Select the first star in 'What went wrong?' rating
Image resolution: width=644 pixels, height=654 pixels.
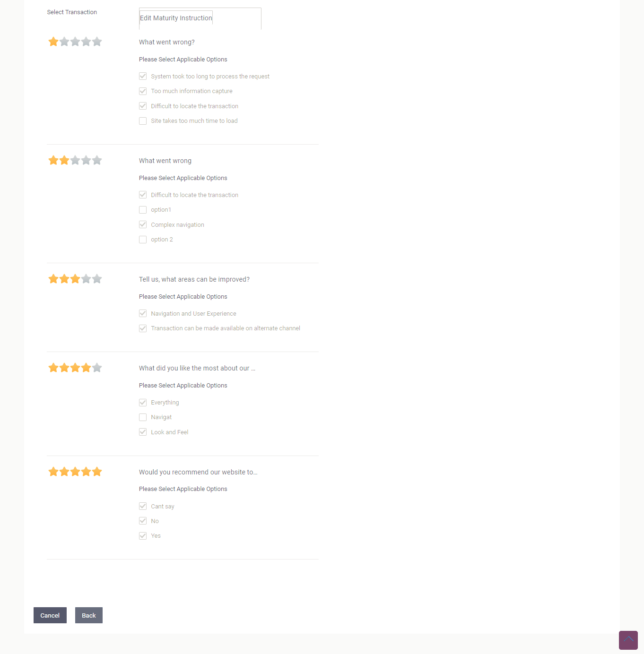click(53, 42)
